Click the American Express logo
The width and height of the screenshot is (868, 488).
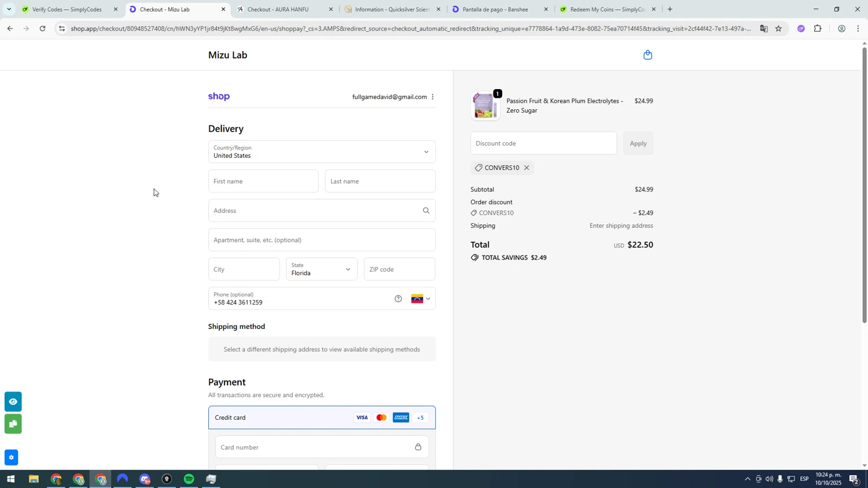click(x=401, y=417)
